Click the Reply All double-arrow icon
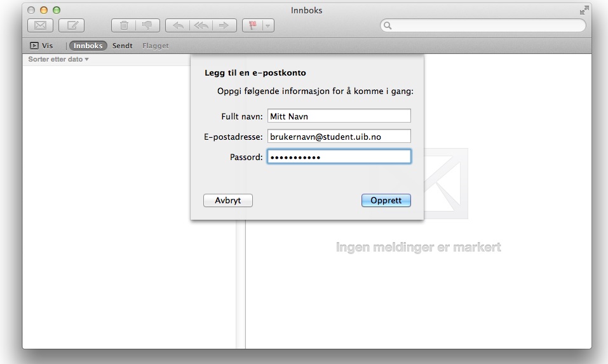 (201, 25)
